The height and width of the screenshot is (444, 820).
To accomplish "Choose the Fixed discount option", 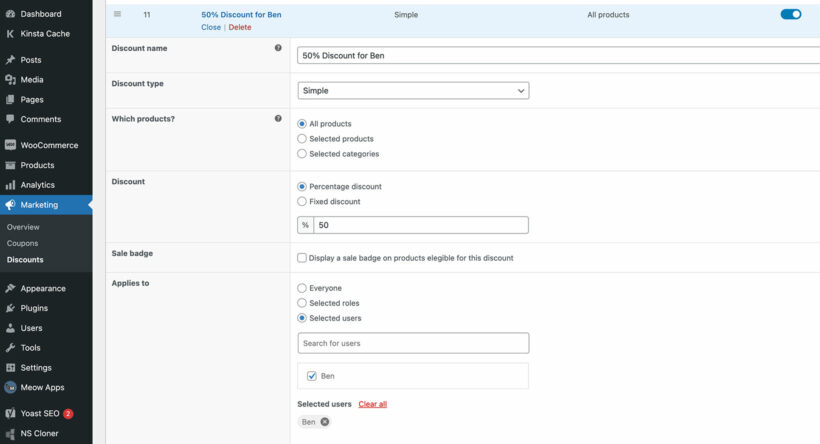I will (302, 201).
